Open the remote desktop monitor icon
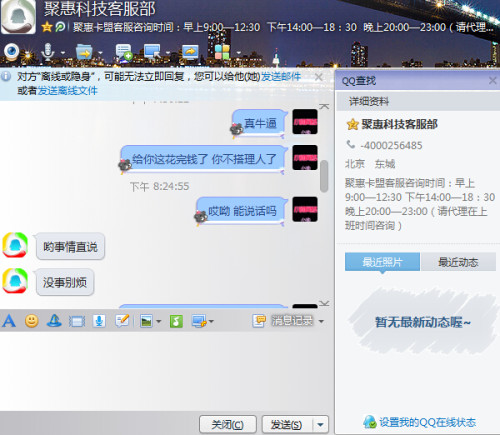The image size is (500, 435). 152,52
